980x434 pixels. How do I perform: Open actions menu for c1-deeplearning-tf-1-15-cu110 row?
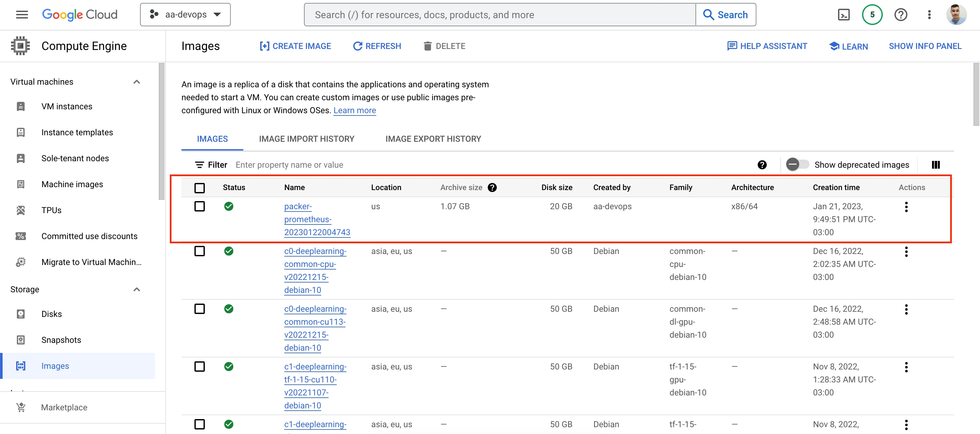coord(906,367)
